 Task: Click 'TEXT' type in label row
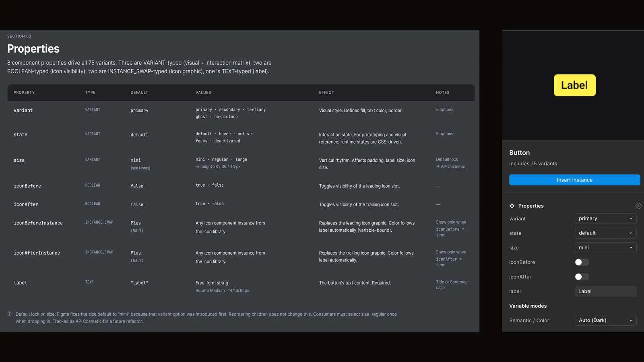pyautogui.click(x=89, y=282)
